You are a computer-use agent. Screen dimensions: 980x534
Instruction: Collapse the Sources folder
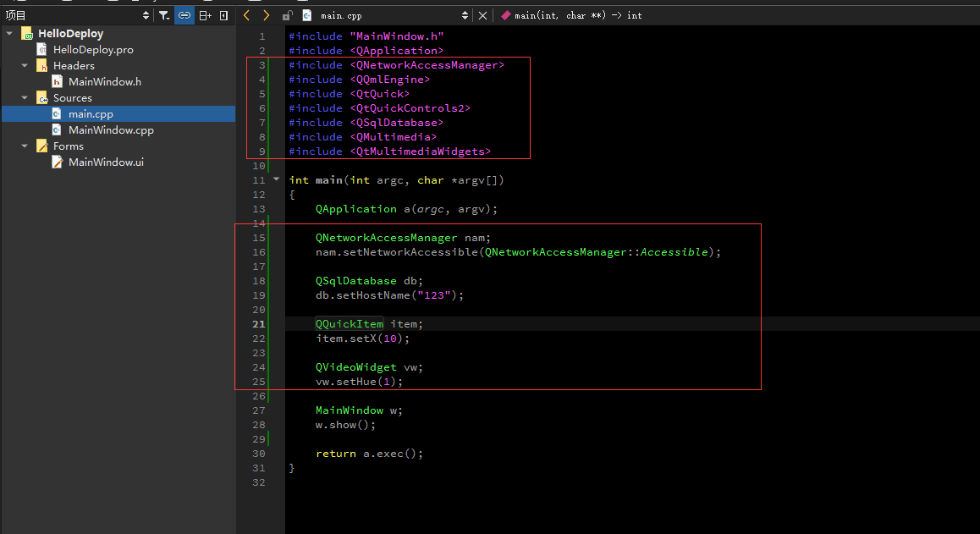[x=25, y=97]
